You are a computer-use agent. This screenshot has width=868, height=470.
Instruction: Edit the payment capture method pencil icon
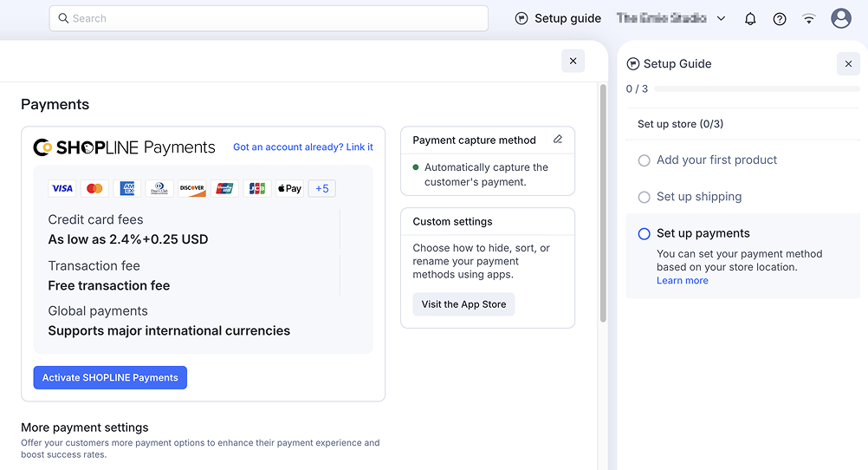(x=558, y=139)
